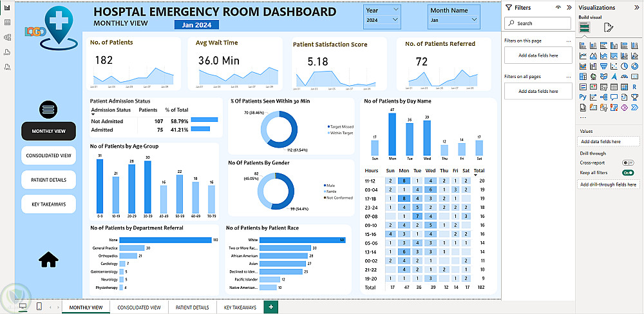Open more options for Filters on this page

point(569,41)
